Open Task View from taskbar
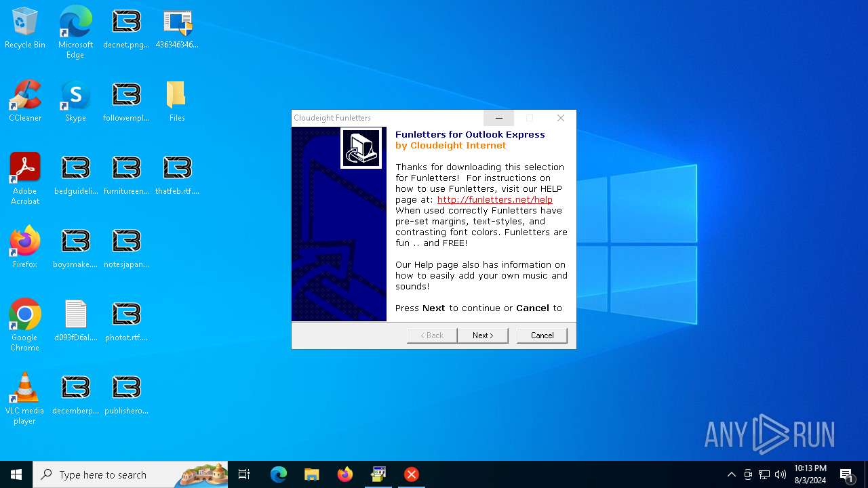 point(244,474)
